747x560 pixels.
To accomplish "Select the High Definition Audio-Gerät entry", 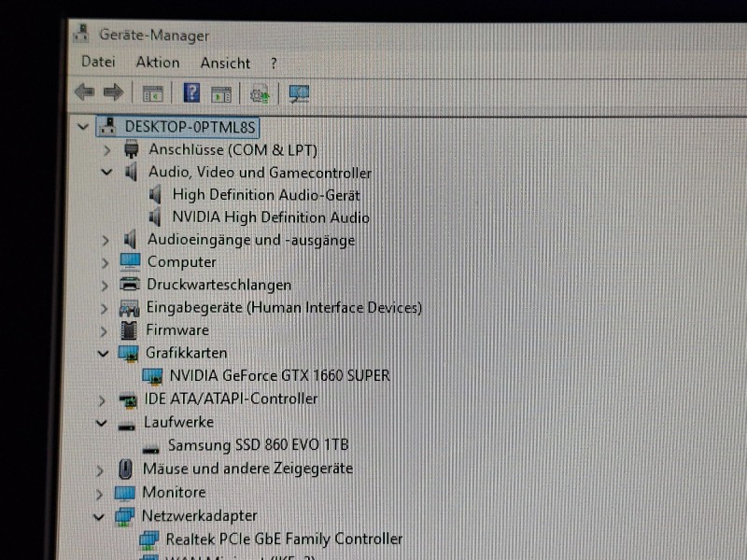I will (265, 195).
